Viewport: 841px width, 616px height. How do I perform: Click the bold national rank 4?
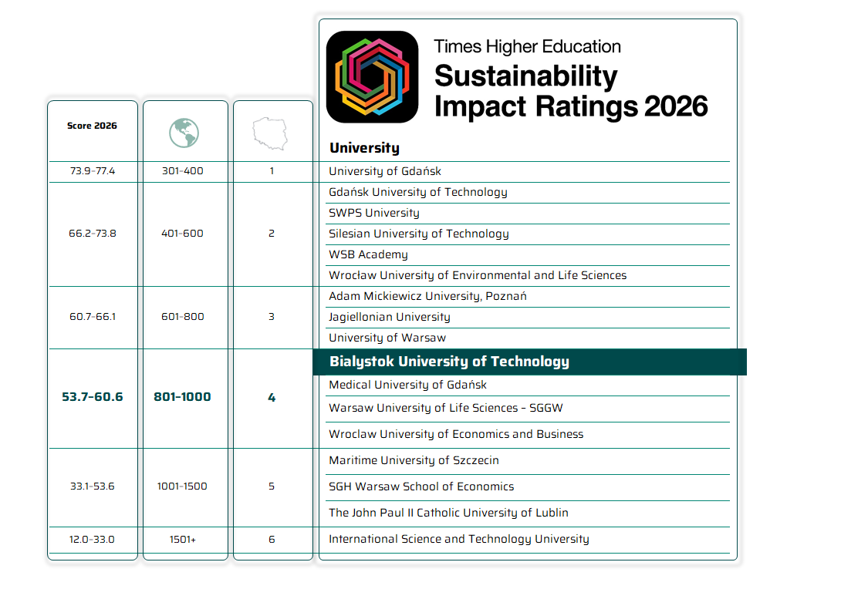(x=272, y=397)
